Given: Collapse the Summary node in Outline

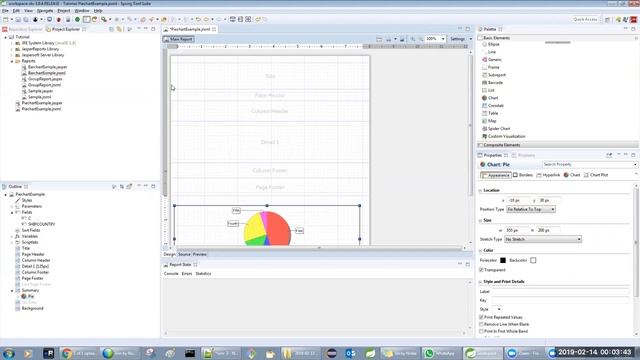Looking at the screenshot, I should click(12, 291).
